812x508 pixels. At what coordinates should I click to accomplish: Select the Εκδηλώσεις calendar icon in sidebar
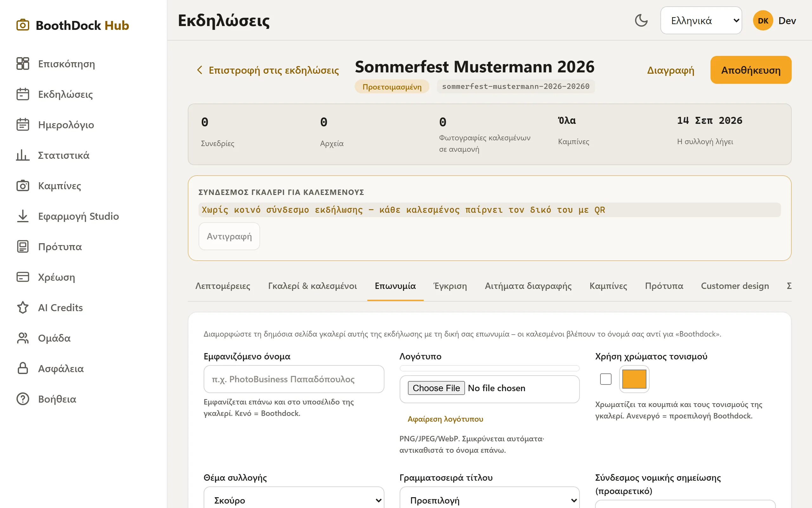(x=23, y=94)
